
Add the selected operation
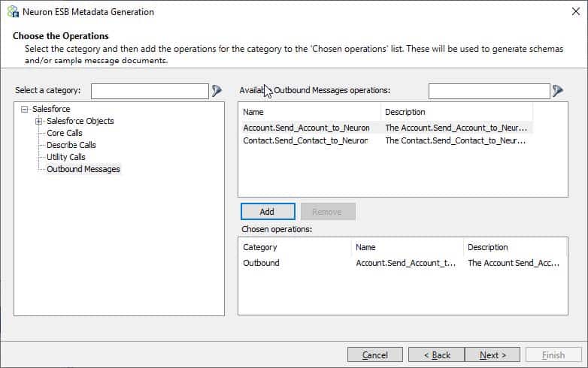click(268, 212)
